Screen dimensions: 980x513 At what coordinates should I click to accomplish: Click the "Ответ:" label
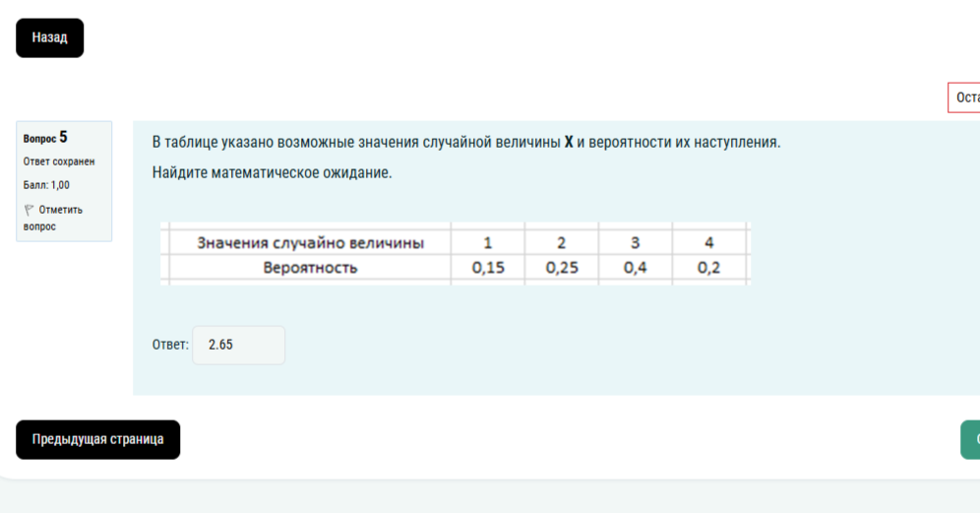[170, 345]
